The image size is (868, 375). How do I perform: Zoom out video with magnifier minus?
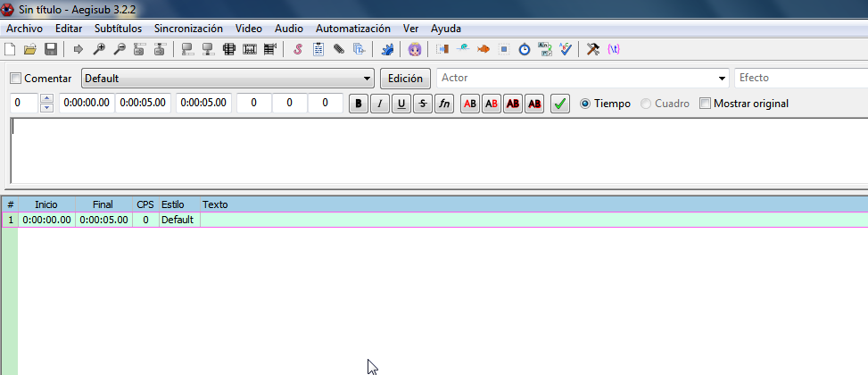[x=119, y=49]
